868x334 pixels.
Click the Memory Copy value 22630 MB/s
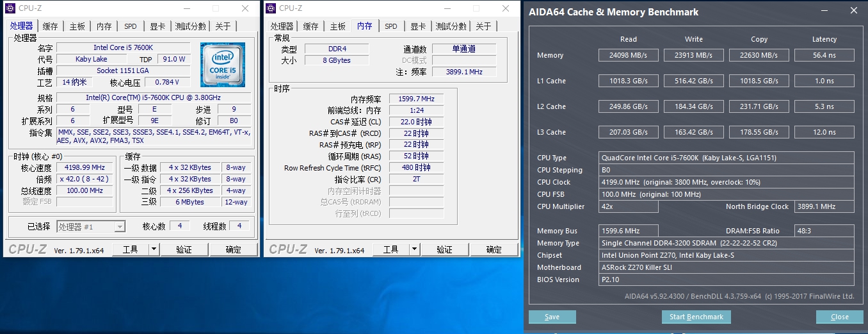pos(759,55)
